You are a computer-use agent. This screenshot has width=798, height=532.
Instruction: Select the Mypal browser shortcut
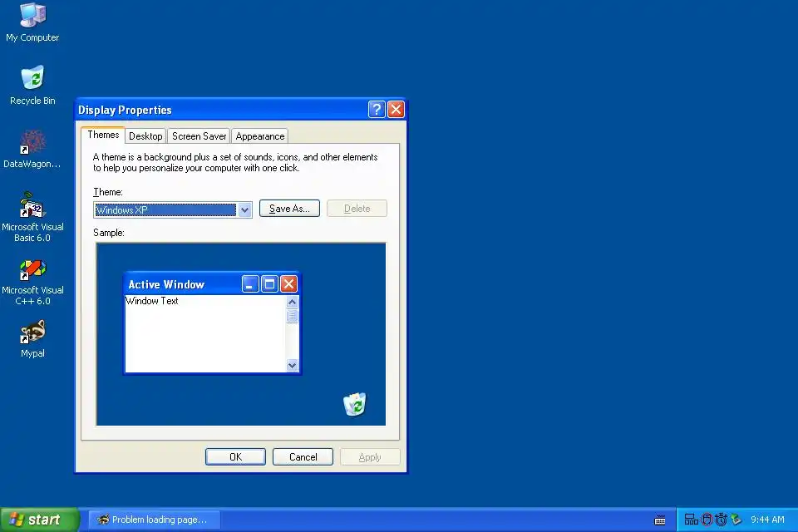32,339
